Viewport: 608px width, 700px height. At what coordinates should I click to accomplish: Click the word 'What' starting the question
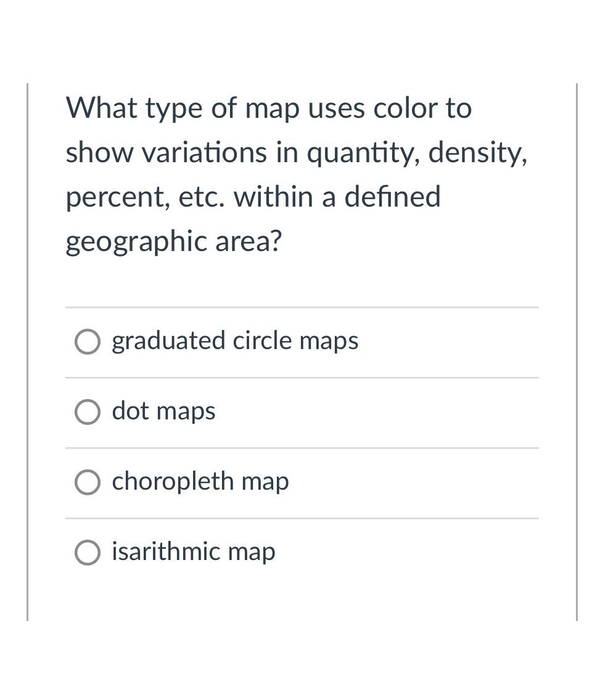point(102,108)
